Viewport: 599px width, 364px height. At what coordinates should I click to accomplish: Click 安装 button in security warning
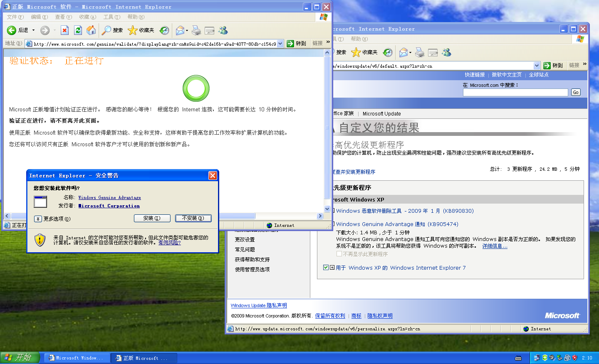tap(152, 218)
